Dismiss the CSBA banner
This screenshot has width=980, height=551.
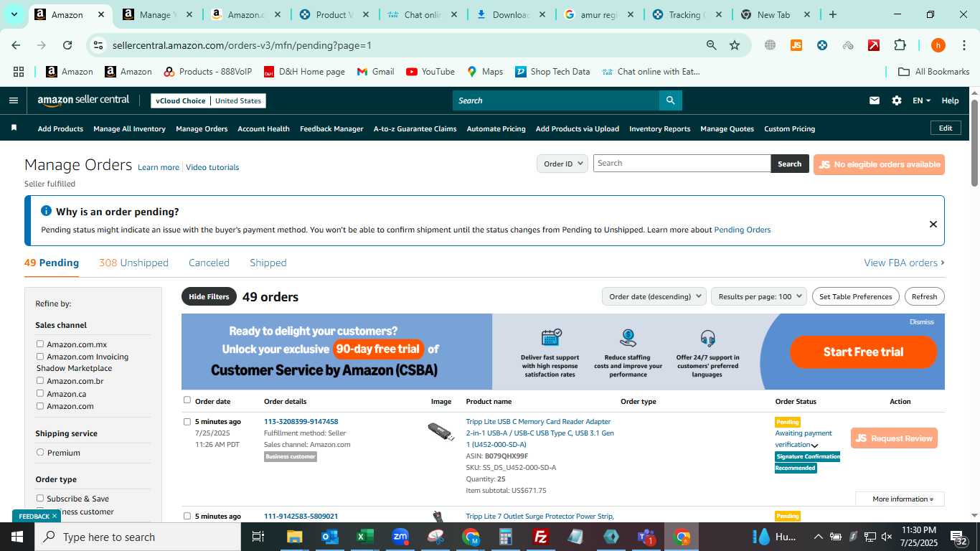(x=921, y=322)
